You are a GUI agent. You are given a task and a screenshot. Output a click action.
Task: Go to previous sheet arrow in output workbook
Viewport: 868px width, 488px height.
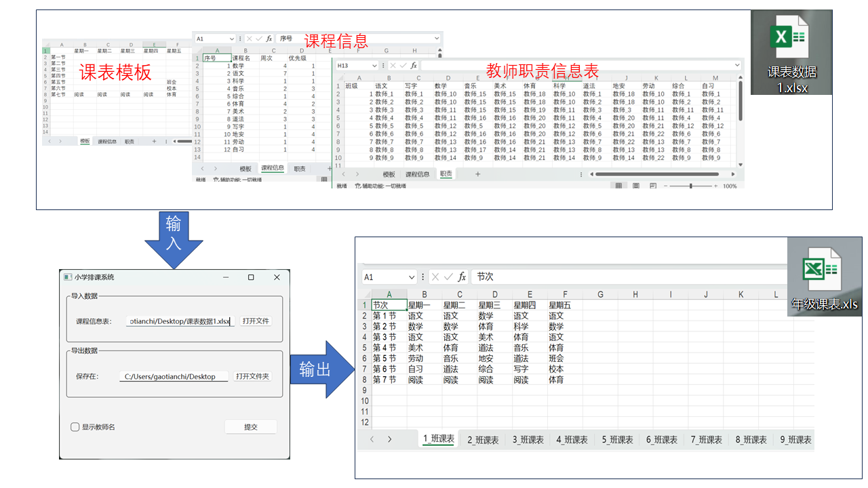tap(372, 439)
